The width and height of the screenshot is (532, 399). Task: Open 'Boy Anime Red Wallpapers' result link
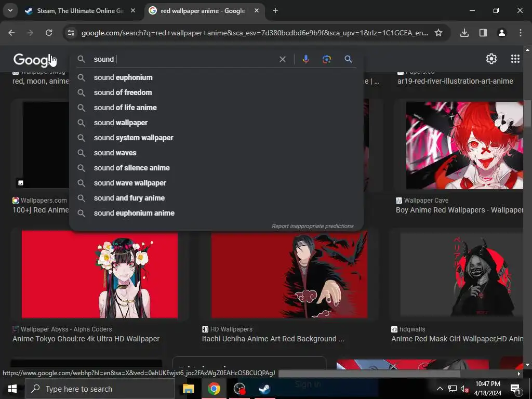[x=459, y=210]
